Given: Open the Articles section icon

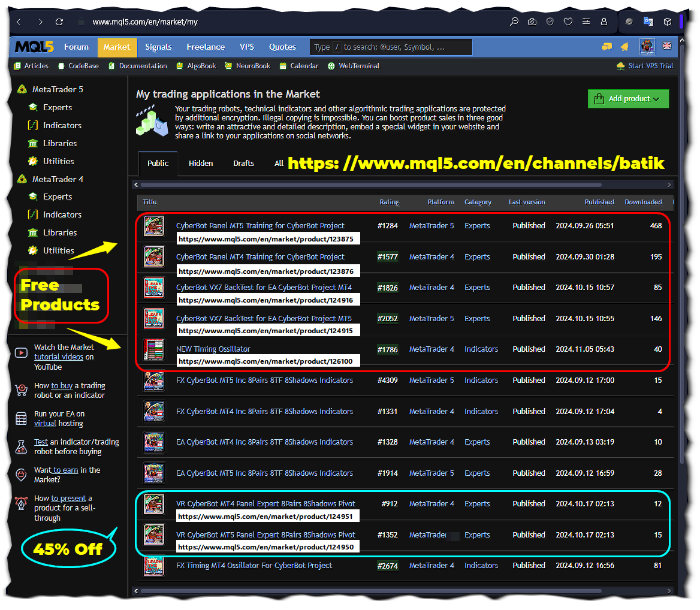Looking at the screenshot, I should (x=16, y=66).
